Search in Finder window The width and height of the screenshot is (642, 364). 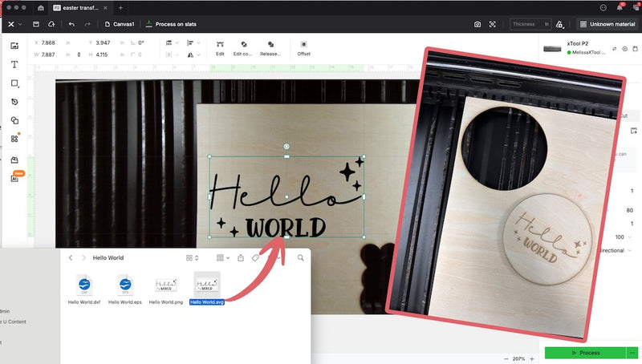coord(300,258)
